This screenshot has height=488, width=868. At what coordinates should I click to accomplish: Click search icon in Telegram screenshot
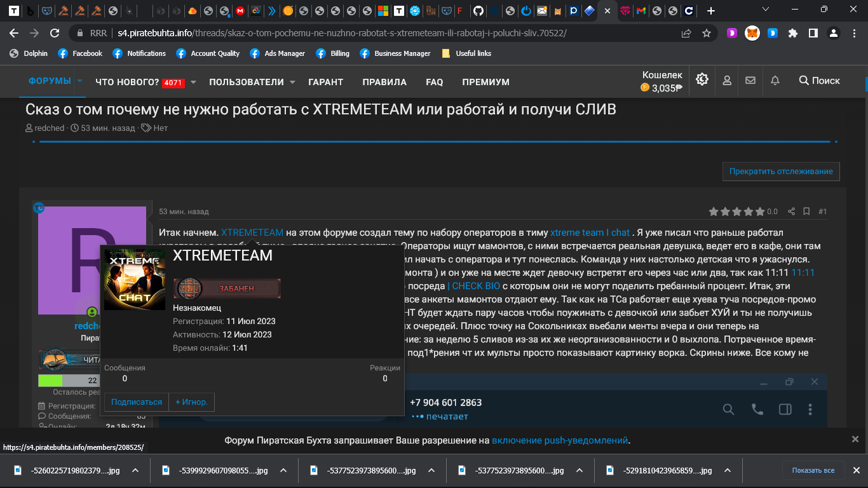pos(729,409)
